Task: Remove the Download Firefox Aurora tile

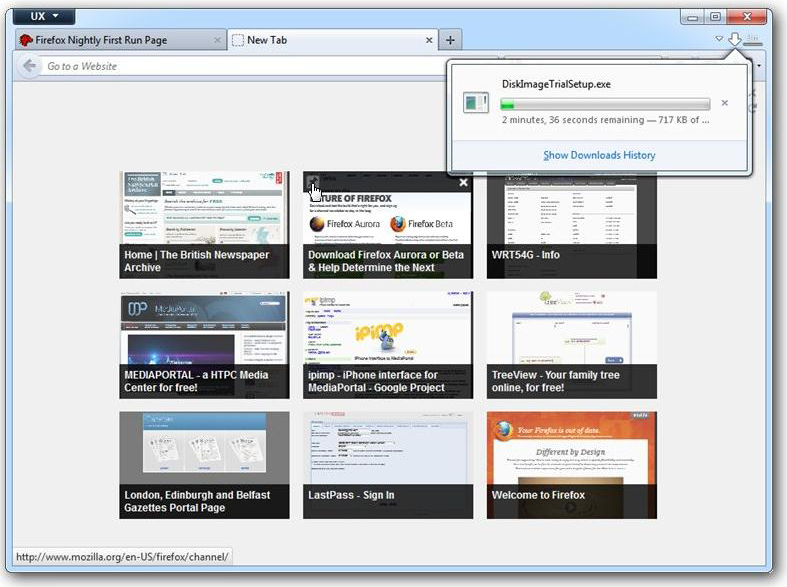Action: (x=463, y=182)
